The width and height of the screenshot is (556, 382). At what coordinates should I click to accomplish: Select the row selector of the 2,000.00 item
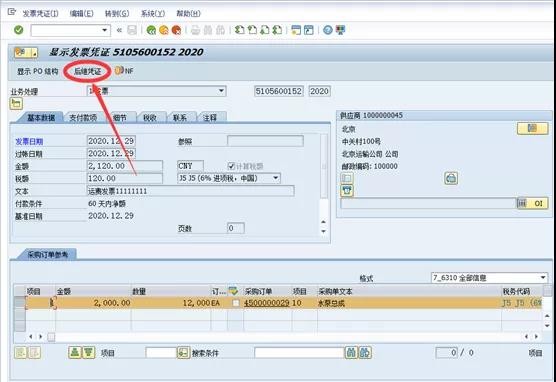(x=20, y=303)
